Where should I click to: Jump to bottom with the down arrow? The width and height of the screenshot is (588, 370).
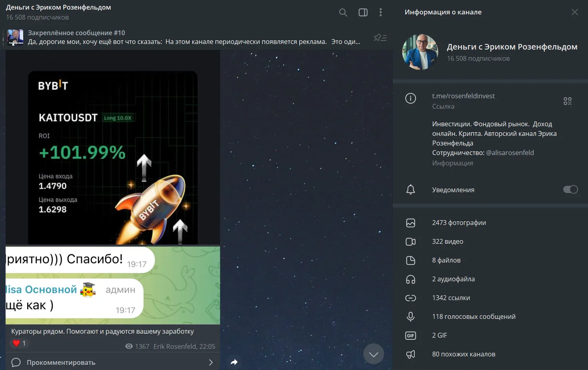373,354
